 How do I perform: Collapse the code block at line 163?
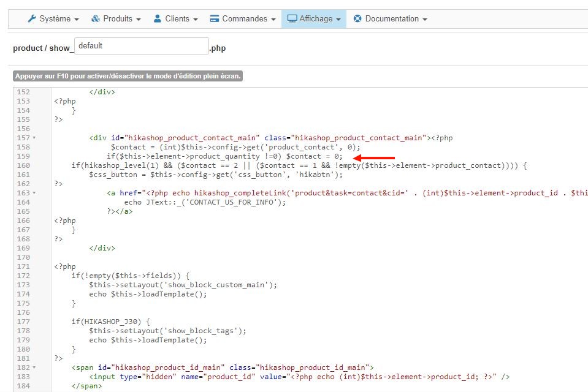point(34,194)
